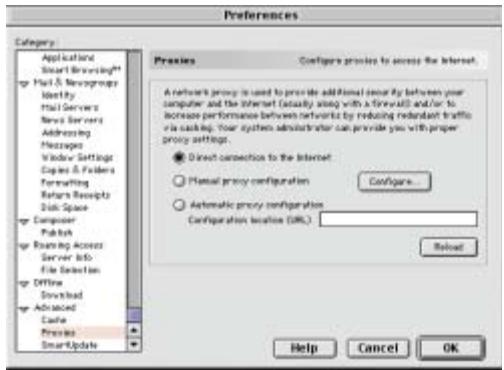This screenshot has height=370, width=504.
Task: Click the Help button
Action: point(304,348)
